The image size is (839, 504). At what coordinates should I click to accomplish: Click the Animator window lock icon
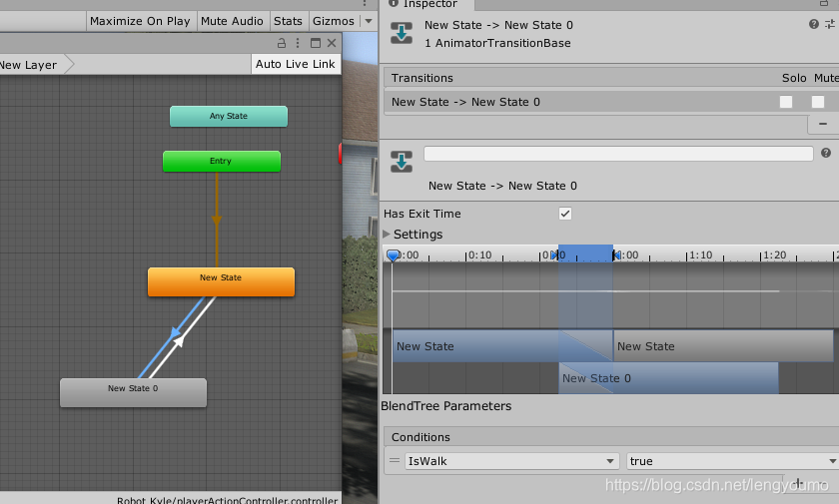pyautogui.click(x=282, y=43)
